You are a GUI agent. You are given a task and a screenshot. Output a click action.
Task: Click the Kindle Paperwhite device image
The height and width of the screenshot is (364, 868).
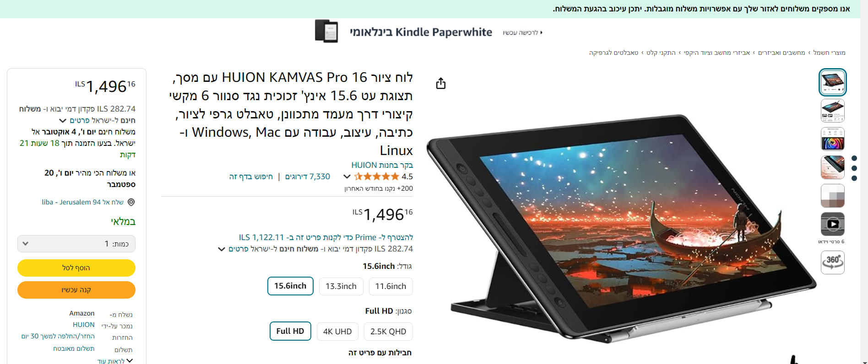point(326,32)
